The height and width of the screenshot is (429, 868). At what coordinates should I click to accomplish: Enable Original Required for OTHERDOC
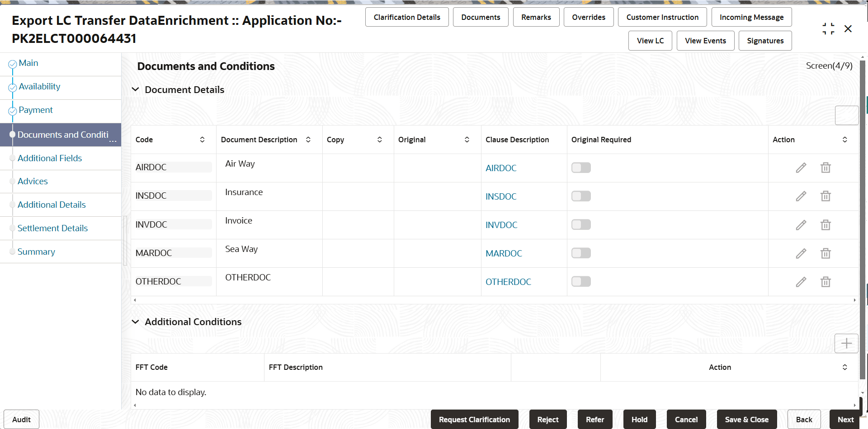pyautogui.click(x=580, y=281)
